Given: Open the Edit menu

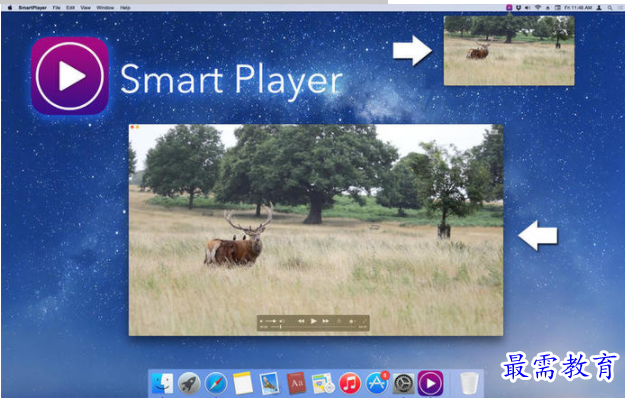Looking at the screenshot, I should point(71,8).
